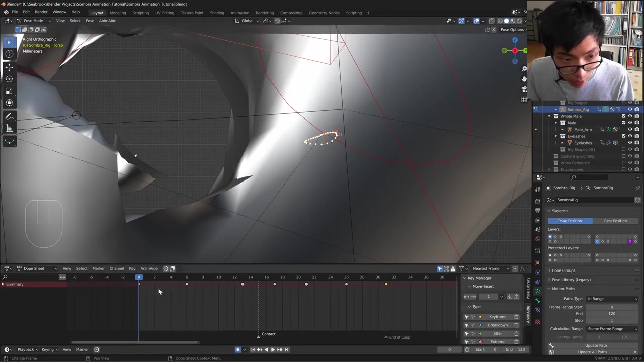644x362 pixels.
Task: Select the Annotate tool
Action: click(9, 117)
